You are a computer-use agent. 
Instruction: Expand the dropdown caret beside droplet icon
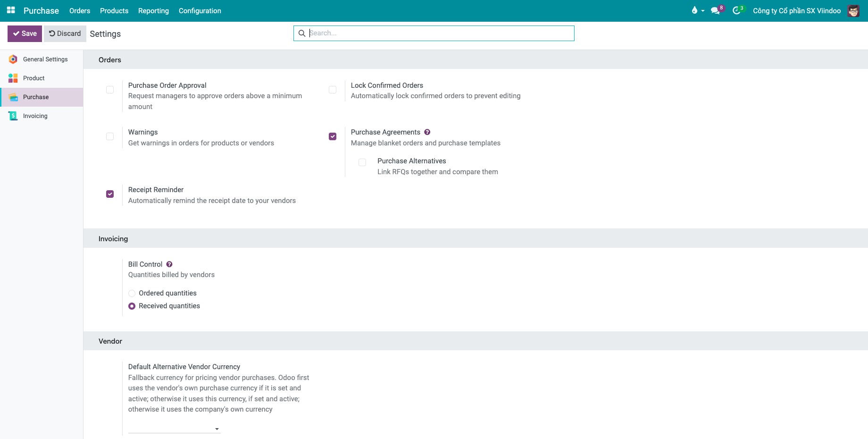point(703,11)
